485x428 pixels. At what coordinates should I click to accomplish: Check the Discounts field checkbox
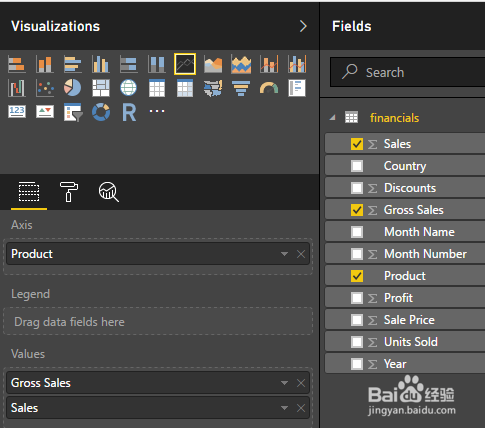tap(357, 188)
